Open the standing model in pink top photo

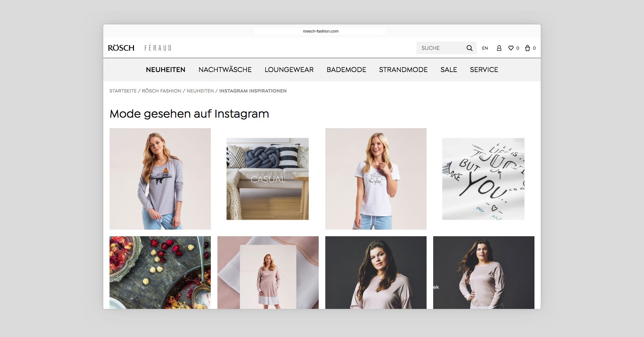(484, 273)
